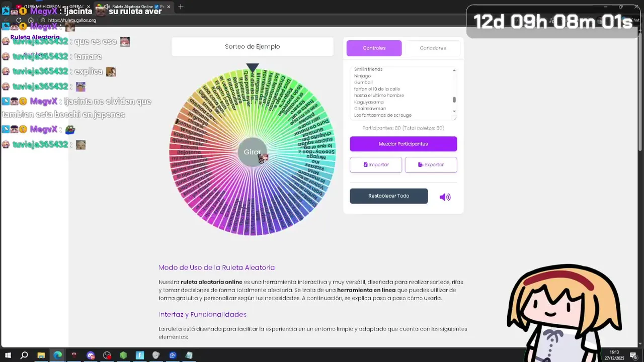Select 'Chainsawman' in the participants list
Image resolution: width=644 pixels, height=362 pixels.
(x=370, y=109)
